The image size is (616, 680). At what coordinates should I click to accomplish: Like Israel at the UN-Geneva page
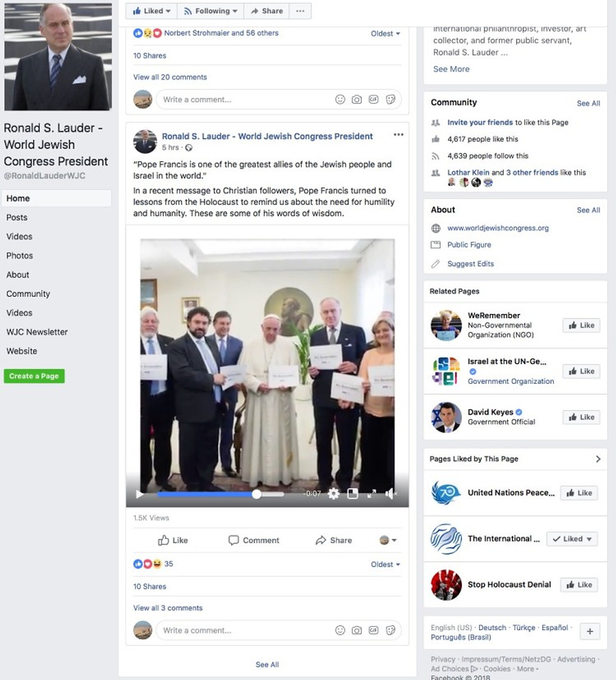[582, 371]
